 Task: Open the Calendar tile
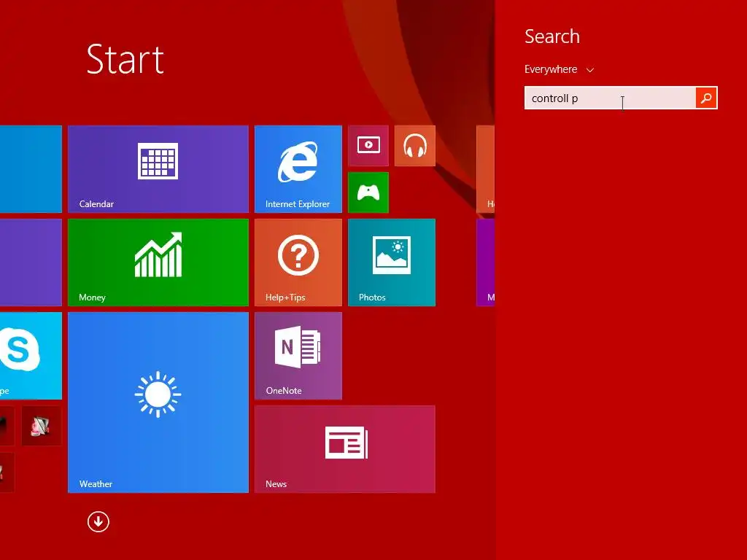click(158, 169)
